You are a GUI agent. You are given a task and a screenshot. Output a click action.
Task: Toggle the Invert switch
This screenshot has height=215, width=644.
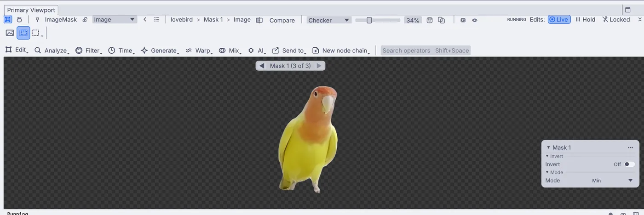tap(629, 164)
